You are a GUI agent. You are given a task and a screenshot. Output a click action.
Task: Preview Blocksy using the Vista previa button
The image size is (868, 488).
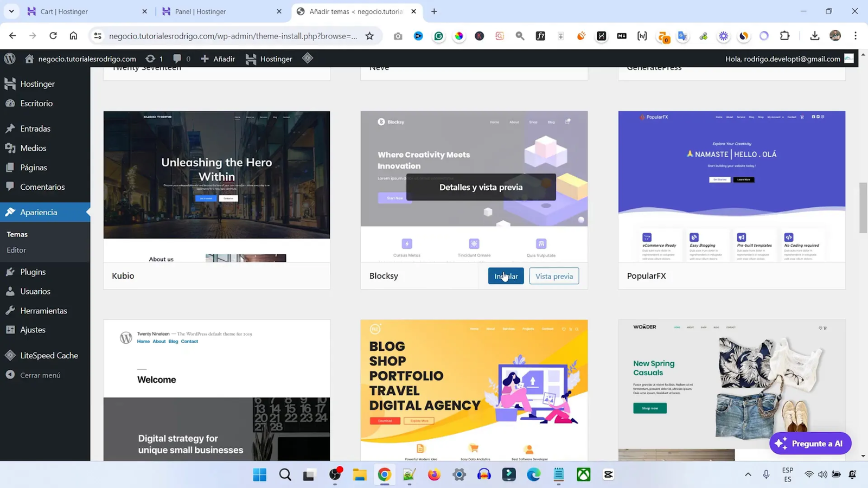coord(553,275)
